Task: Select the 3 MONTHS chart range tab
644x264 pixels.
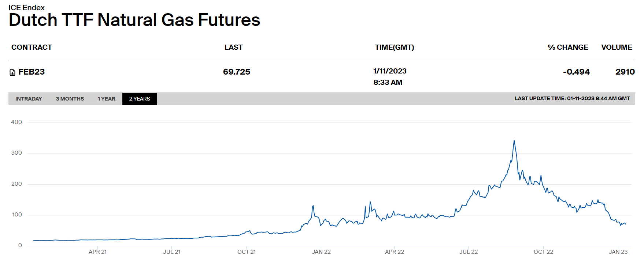Action: tap(70, 99)
